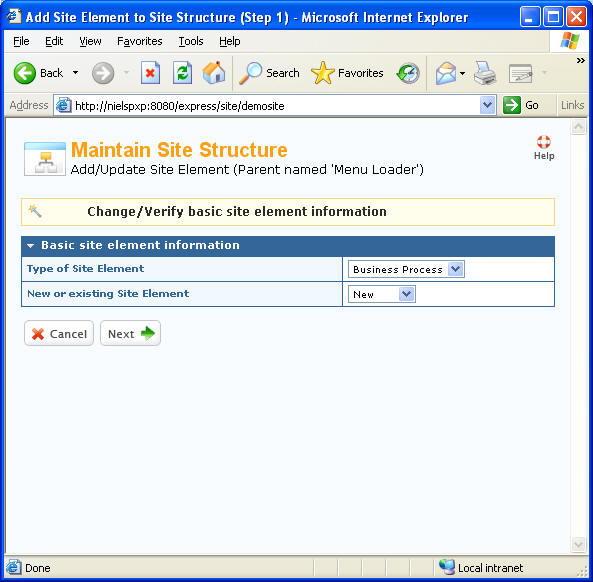Click the Edit page toolbar icon
Viewport: 593px width, 582px height.
coord(520,73)
